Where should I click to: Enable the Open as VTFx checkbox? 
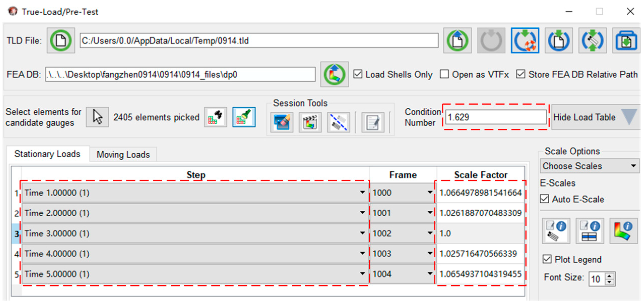[x=444, y=74]
